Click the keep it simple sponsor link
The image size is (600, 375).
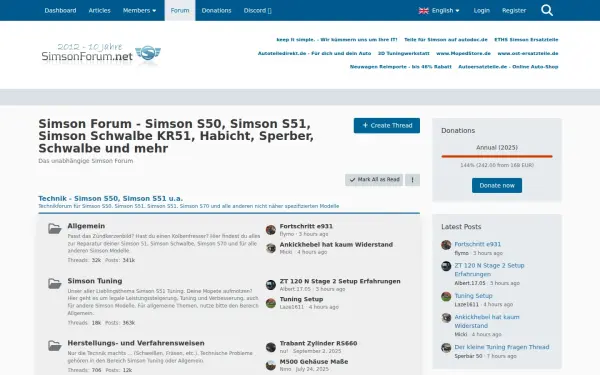[x=337, y=40]
